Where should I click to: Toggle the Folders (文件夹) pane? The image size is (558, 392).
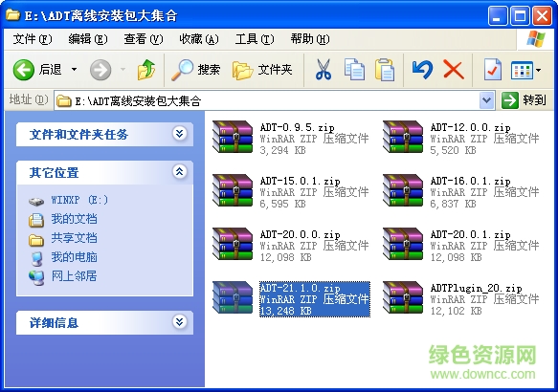pyautogui.click(x=262, y=70)
